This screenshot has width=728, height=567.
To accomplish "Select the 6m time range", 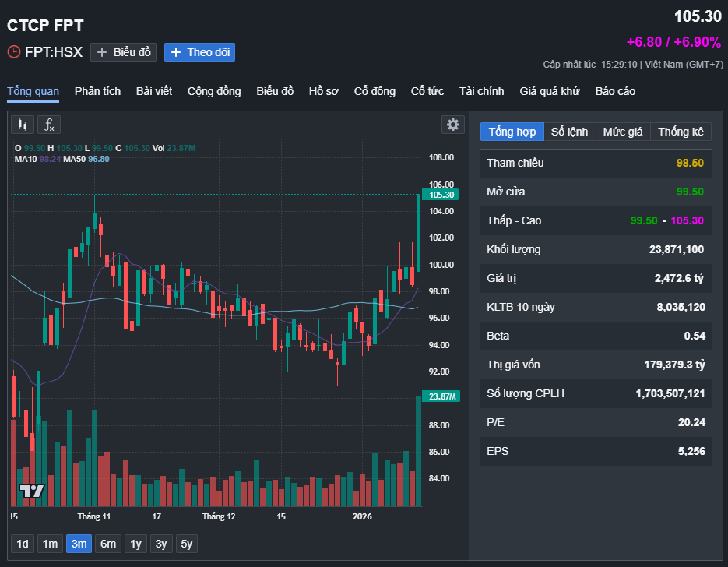I will [108, 544].
